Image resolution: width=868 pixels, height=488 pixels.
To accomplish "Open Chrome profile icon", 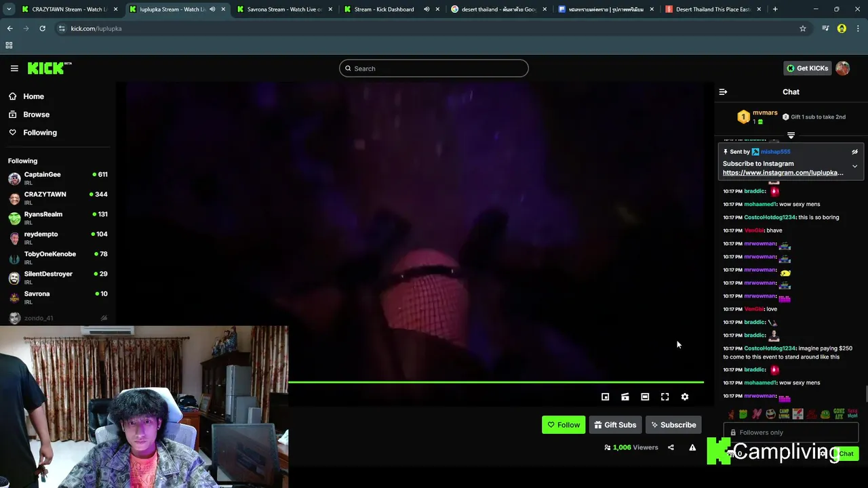I will [842, 28].
